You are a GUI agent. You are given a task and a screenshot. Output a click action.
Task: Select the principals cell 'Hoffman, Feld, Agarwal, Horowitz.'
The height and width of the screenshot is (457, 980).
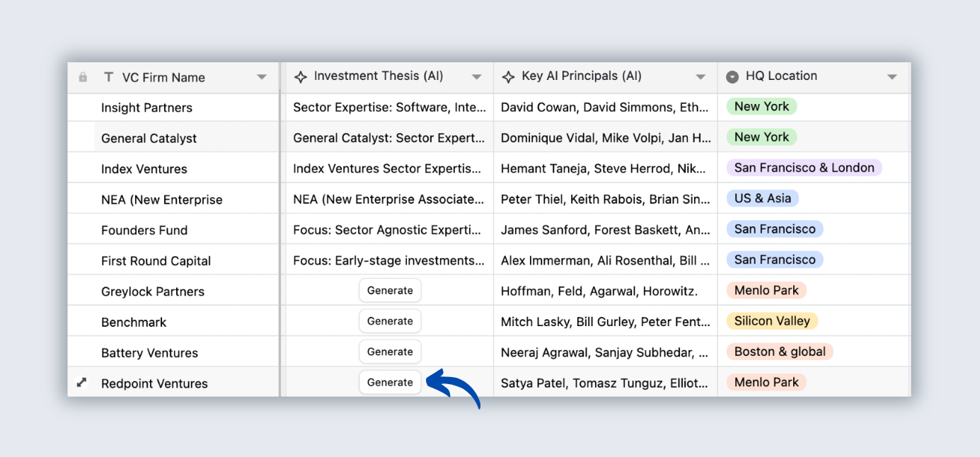click(606, 291)
